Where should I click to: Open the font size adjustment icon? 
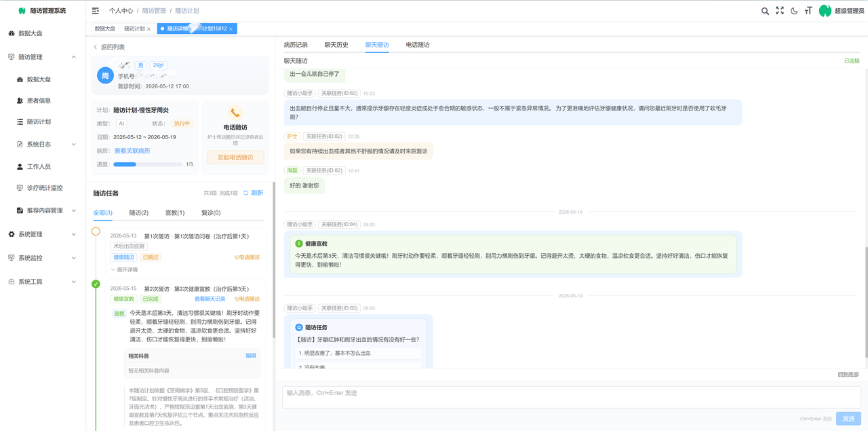pyautogui.click(x=808, y=11)
